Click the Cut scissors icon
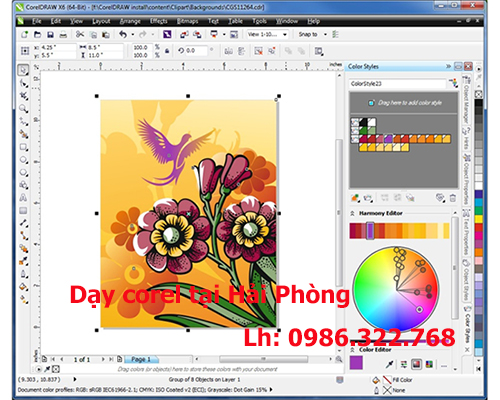 point(80,34)
